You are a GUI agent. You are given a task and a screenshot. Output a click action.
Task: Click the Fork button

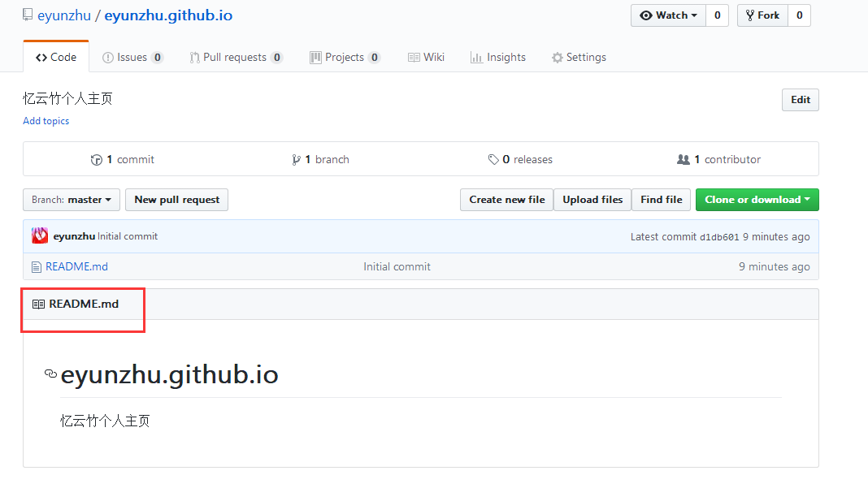pyautogui.click(x=763, y=15)
